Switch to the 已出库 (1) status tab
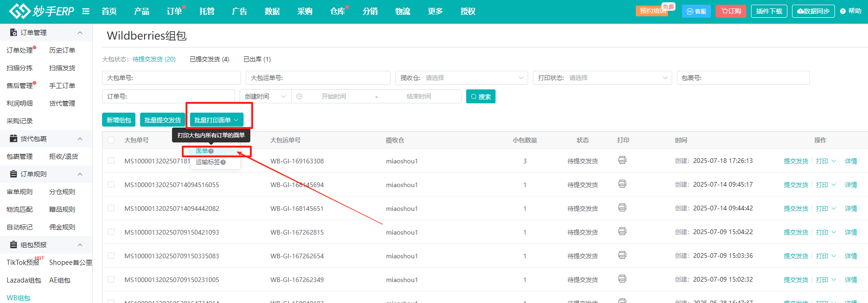 click(x=257, y=59)
